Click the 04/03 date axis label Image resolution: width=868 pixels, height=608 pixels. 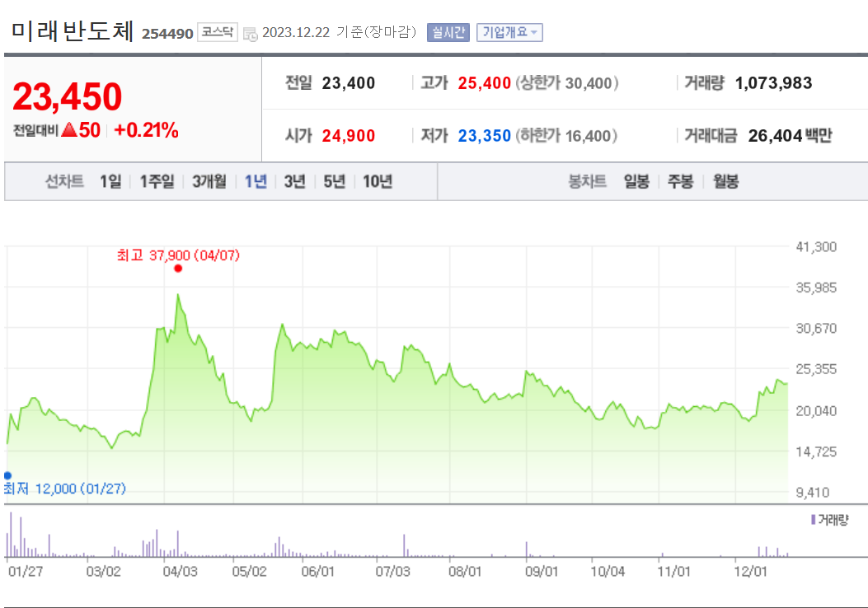coord(180,571)
